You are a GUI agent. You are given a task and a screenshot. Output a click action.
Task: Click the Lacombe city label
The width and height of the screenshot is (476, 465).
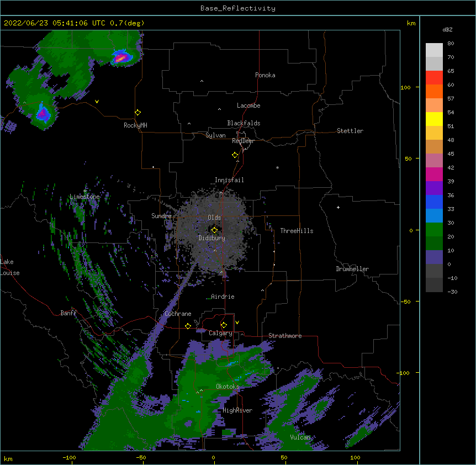(x=248, y=105)
